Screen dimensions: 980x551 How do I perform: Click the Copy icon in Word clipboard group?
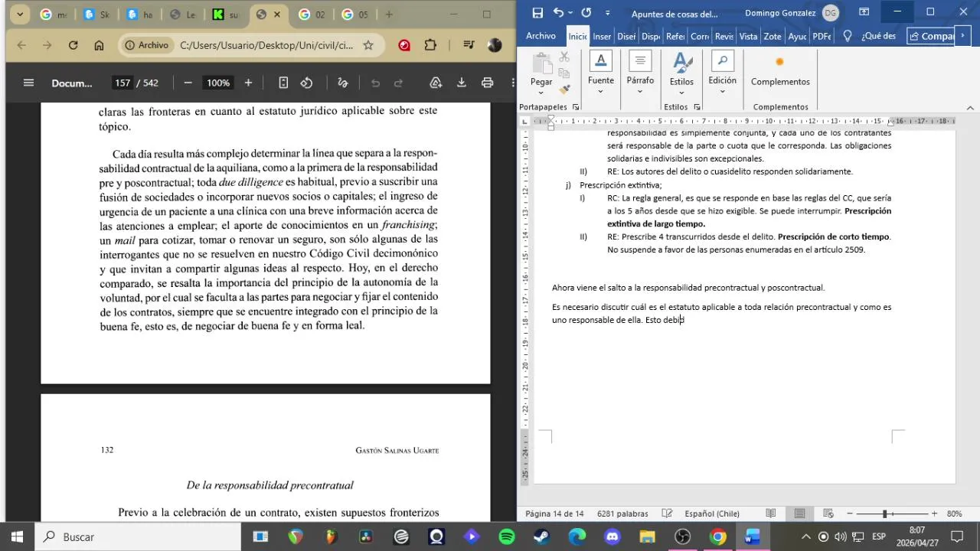coord(564,73)
